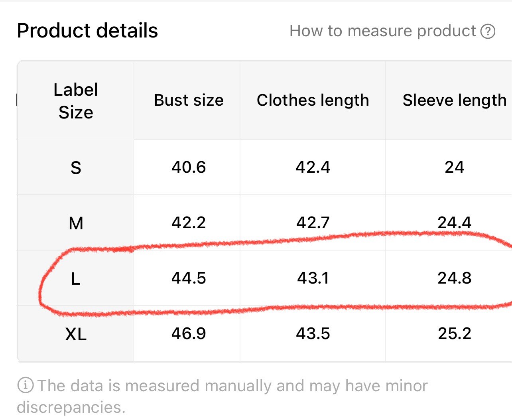Click the 43.1 clothes length cell
The width and height of the screenshot is (512, 420).
pos(313,278)
